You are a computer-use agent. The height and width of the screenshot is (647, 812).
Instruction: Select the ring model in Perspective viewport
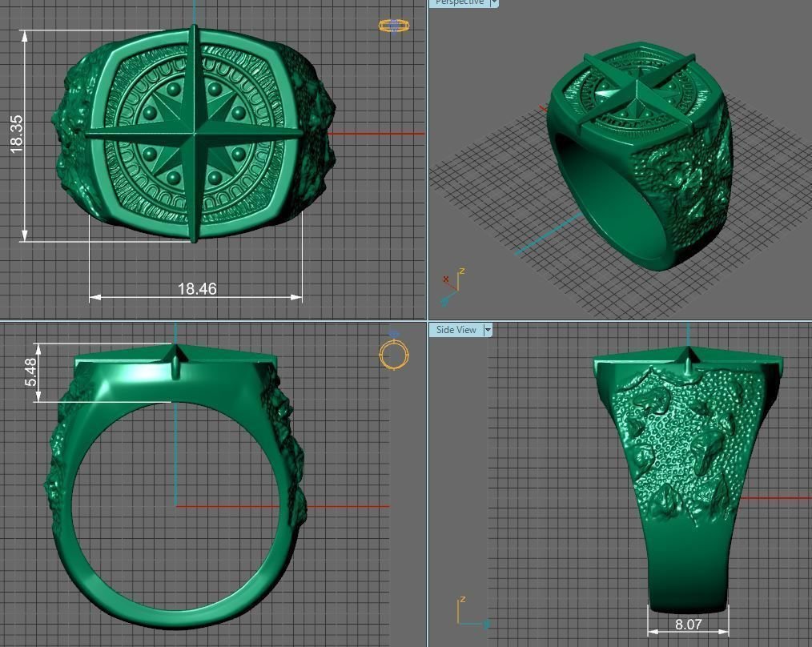pyautogui.click(x=641, y=160)
